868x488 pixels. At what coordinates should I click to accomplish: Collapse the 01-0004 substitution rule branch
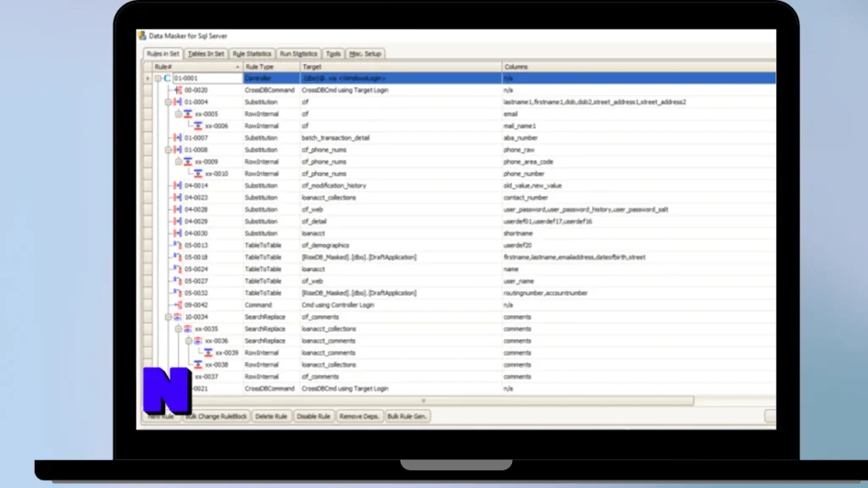169,103
